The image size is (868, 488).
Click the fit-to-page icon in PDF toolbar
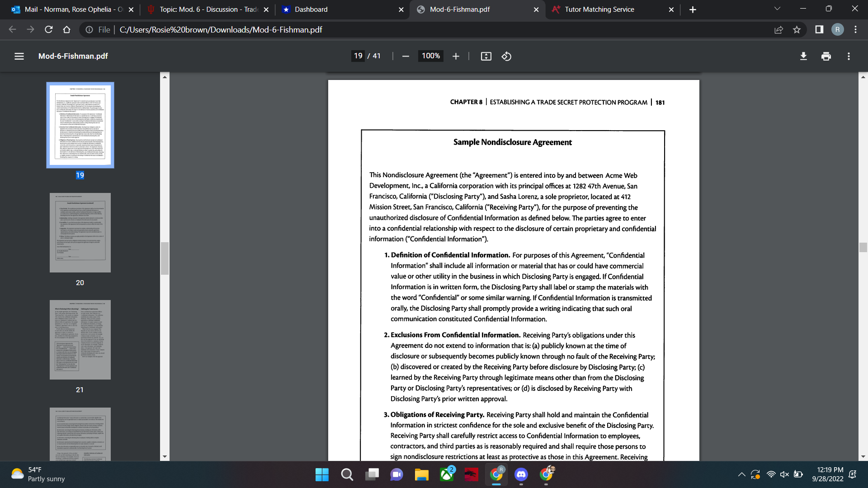pyautogui.click(x=486, y=56)
